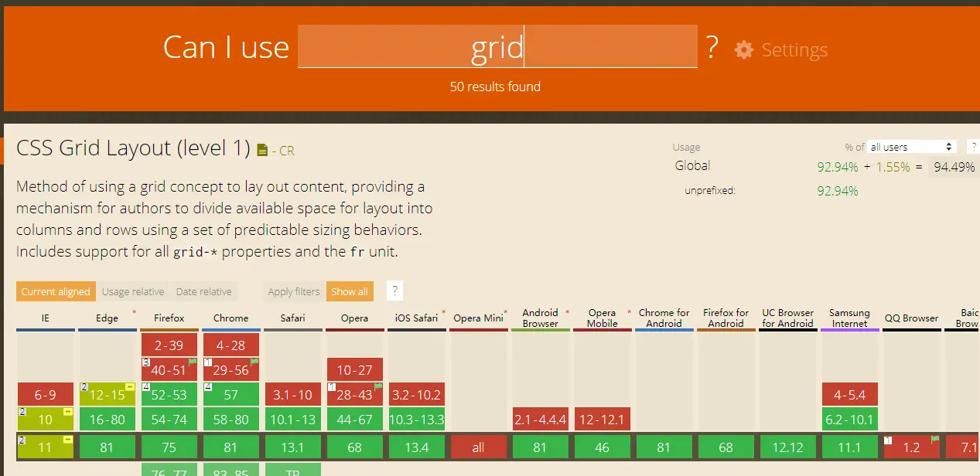This screenshot has height=476, width=980.
Task: Click the Samsung Internet column header
Action: 850,318
